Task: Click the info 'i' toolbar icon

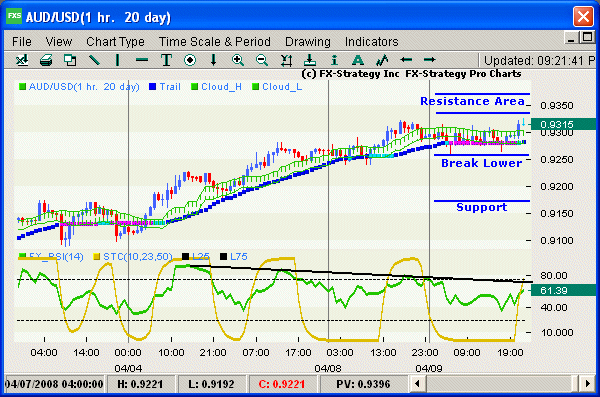Action: click(x=334, y=60)
